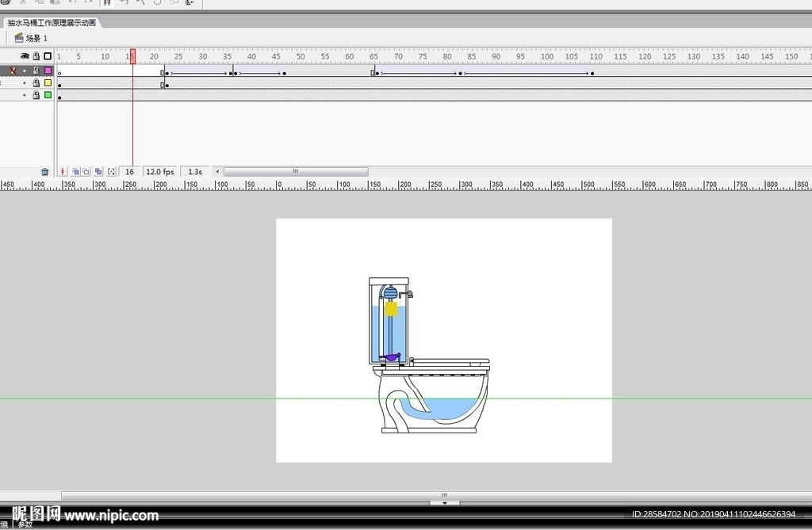Select the green layer keyframe at frame 1
This screenshot has height=530, width=812.
click(x=59, y=97)
